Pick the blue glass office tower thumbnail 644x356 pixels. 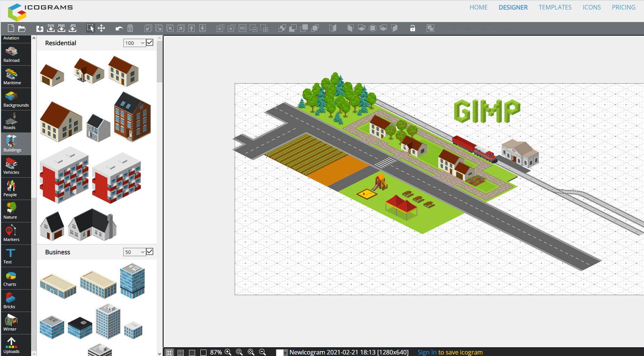point(132,281)
